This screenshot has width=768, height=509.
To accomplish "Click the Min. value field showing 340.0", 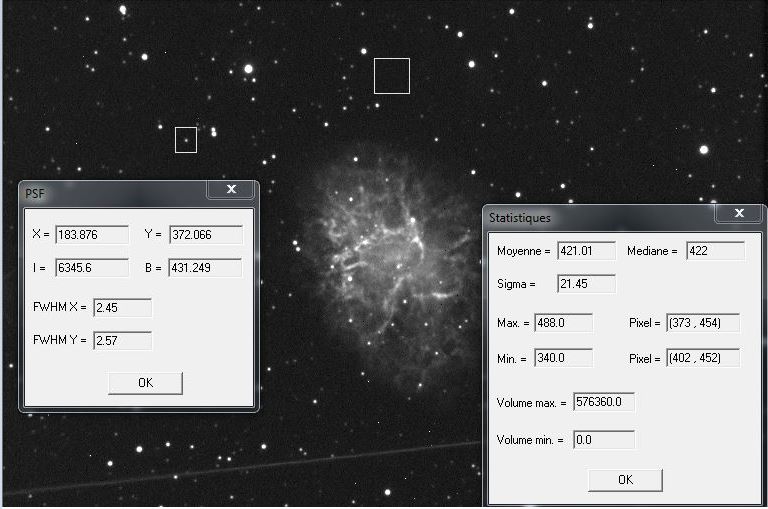I will tap(563, 358).
